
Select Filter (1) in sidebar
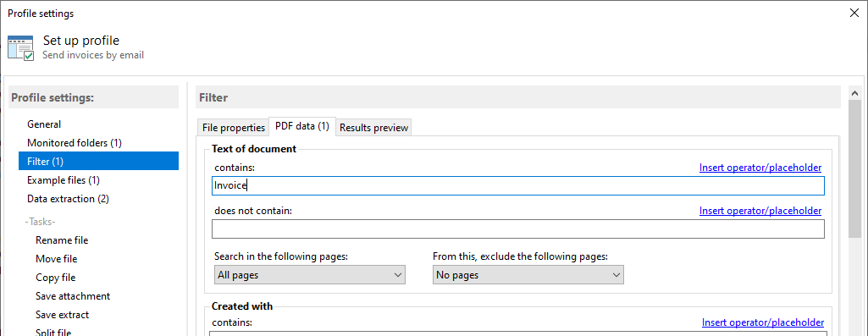coord(98,161)
